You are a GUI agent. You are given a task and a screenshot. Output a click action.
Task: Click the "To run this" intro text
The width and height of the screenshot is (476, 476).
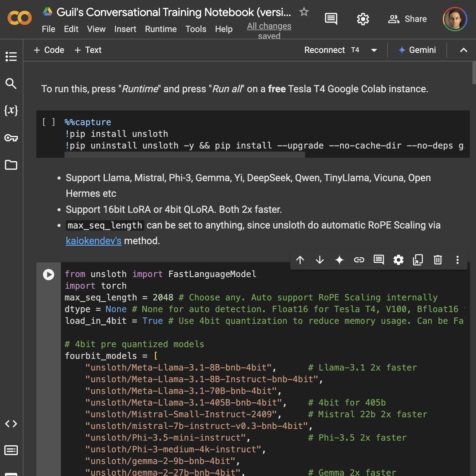click(x=235, y=89)
